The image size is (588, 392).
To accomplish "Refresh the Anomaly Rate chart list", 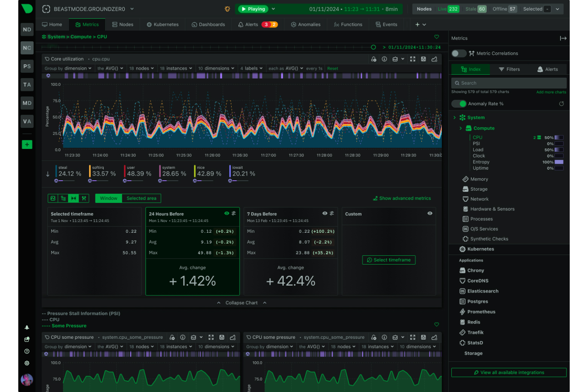I will pos(561,104).
